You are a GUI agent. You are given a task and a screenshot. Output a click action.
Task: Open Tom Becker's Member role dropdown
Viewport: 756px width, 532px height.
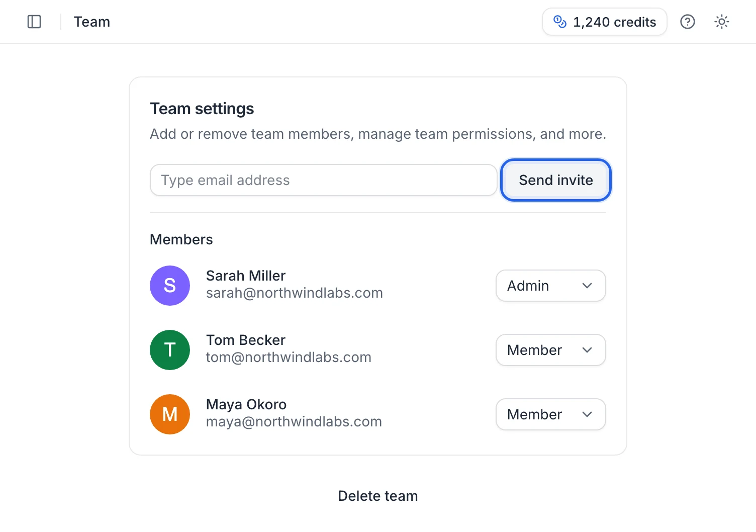click(x=551, y=350)
